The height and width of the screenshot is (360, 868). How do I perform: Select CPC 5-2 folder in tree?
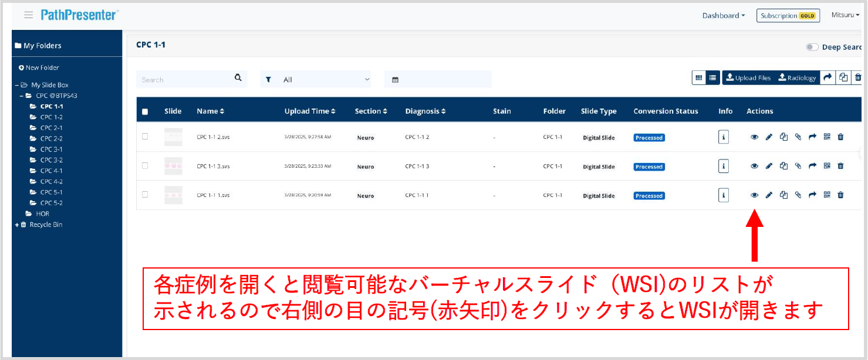[51, 203]
